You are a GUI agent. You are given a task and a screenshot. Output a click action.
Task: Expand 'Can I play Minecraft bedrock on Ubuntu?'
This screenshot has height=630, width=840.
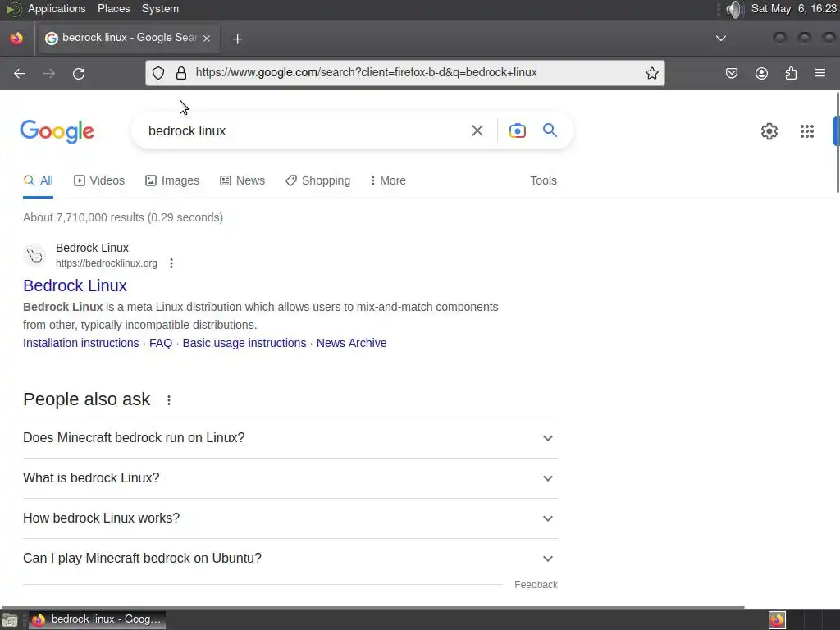(x=290, y=558)
